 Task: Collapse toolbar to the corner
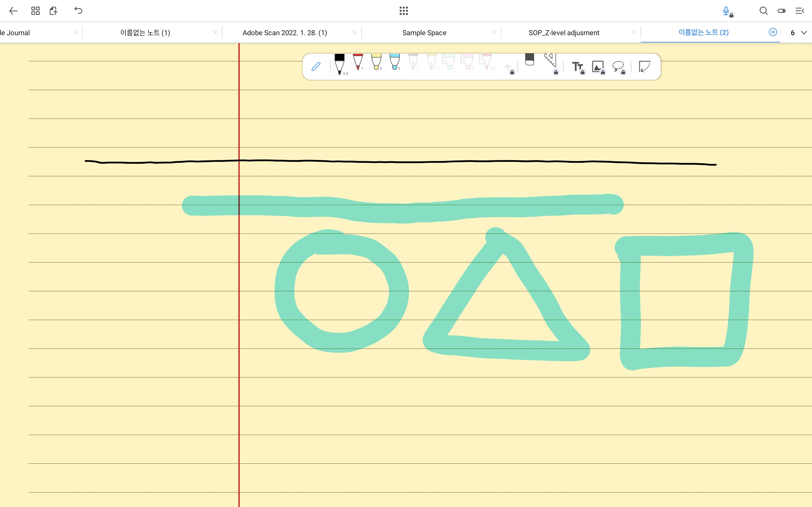tap(645, 67)
